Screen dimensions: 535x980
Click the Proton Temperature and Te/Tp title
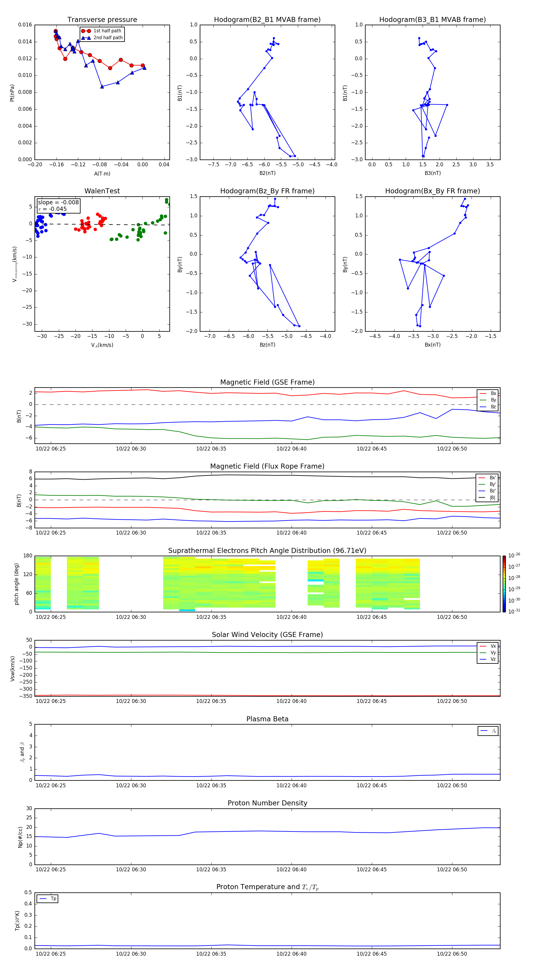click(x=267, y=887)
